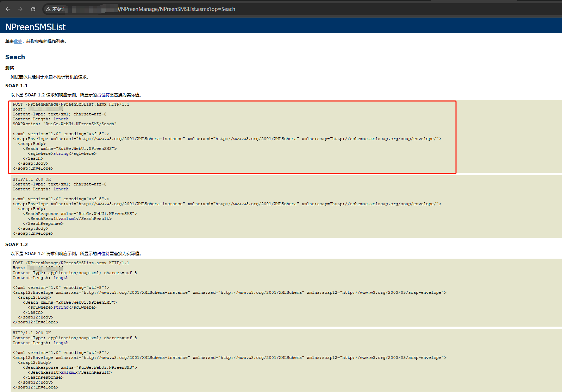This screenshot has width=562, height=392.
Task: Select the SOAP 1.1 heading
Action: pos(17,86)
